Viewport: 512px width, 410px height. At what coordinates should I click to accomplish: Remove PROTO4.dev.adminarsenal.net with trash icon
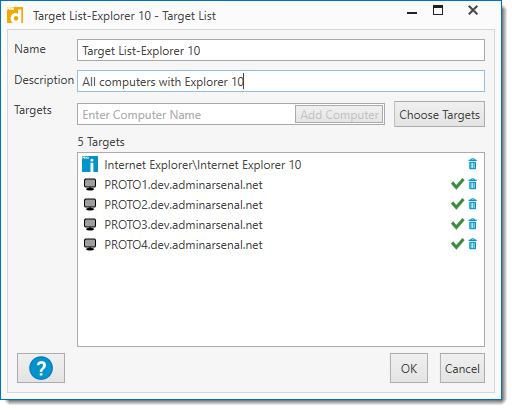coord(472,244)
